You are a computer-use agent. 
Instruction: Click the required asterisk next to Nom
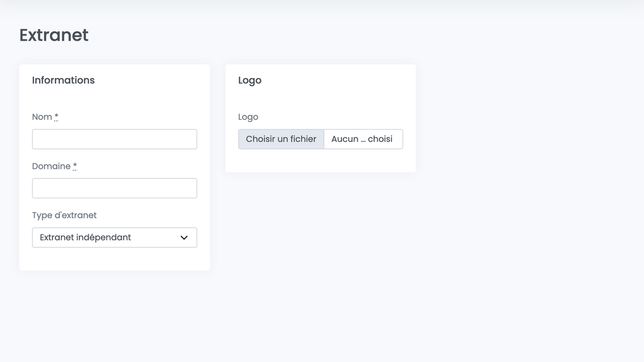[56, 117]
